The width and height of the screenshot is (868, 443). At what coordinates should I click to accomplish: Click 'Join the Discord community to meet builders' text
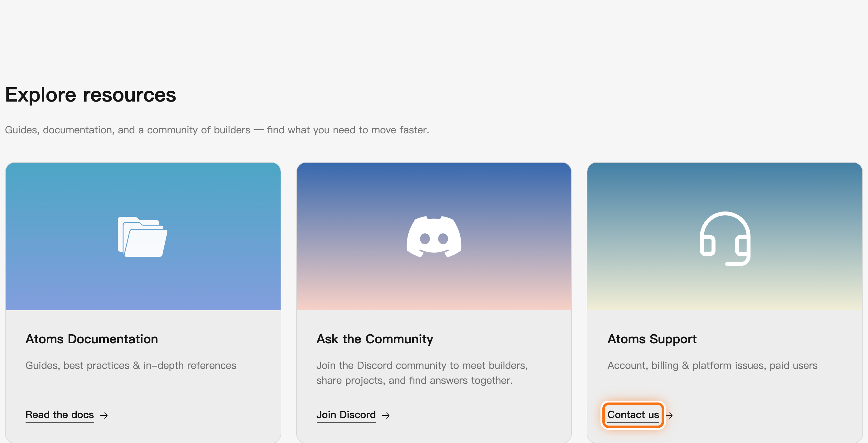point(422,373)
